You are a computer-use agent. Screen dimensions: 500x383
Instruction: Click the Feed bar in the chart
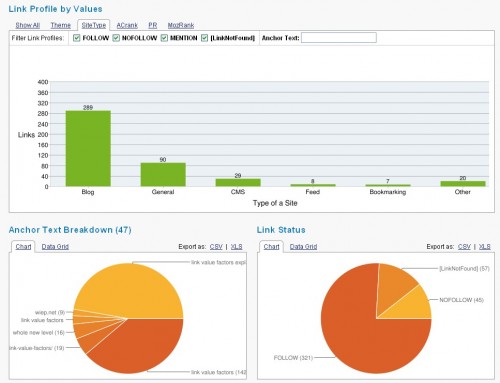point(313,185)
